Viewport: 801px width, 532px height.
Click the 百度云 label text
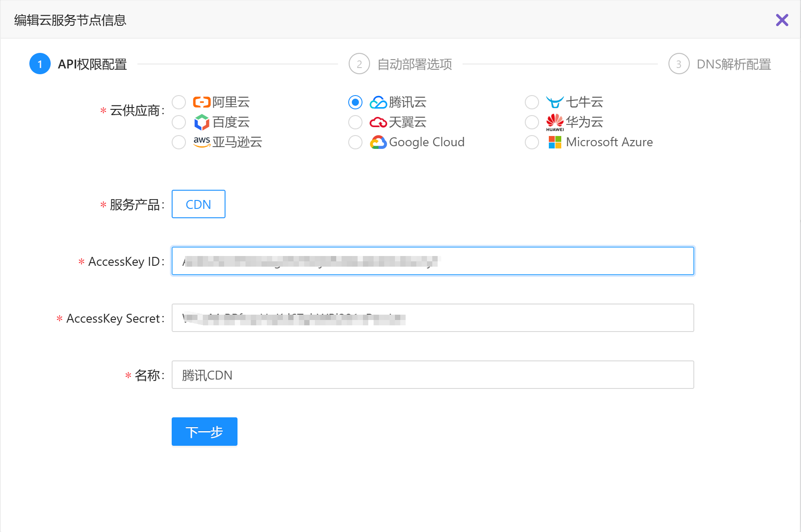pos(231,122)
